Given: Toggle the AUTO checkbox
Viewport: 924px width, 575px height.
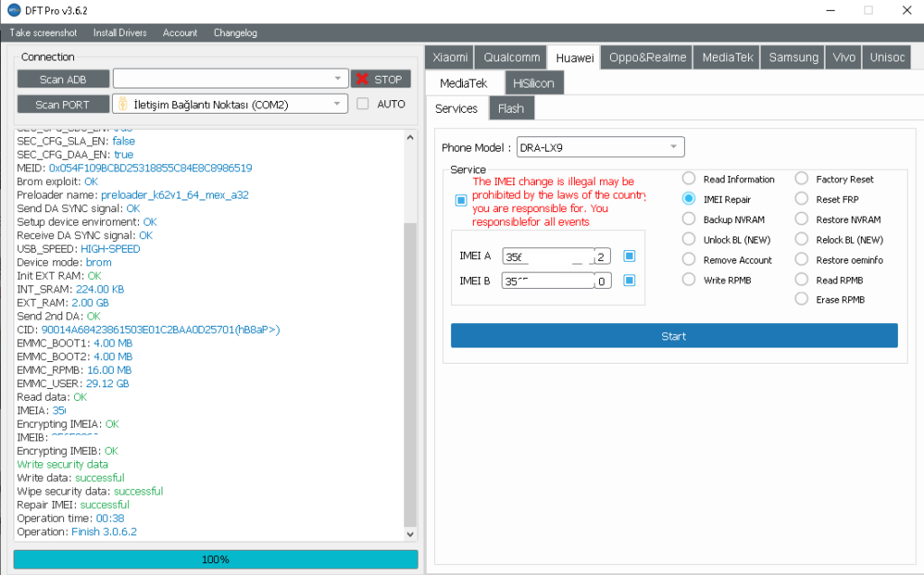Looking at the screenshot, I should [363, 104].
